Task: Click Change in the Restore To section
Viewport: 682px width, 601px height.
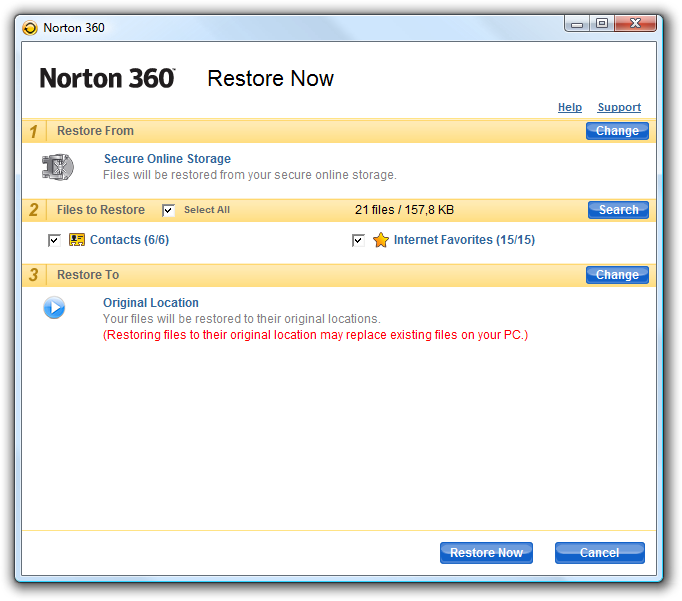Action: pos(617,275)
